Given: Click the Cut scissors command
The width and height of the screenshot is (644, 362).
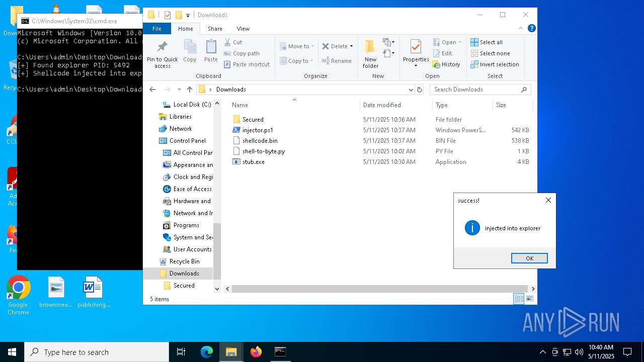Looking at the screenshot, I should pos(233,42).
